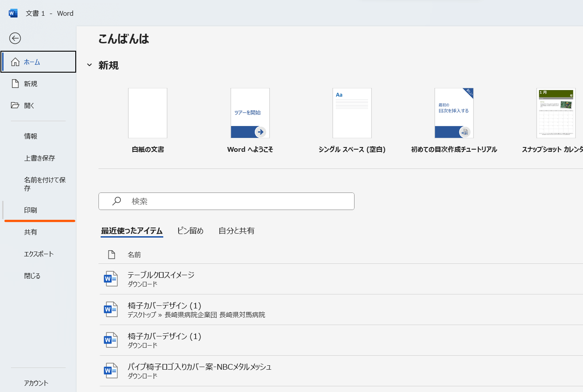The width and height of the screenshot is (583, 392).
Task: Switch to the ピン留め tab
Action: pos(190,231)
